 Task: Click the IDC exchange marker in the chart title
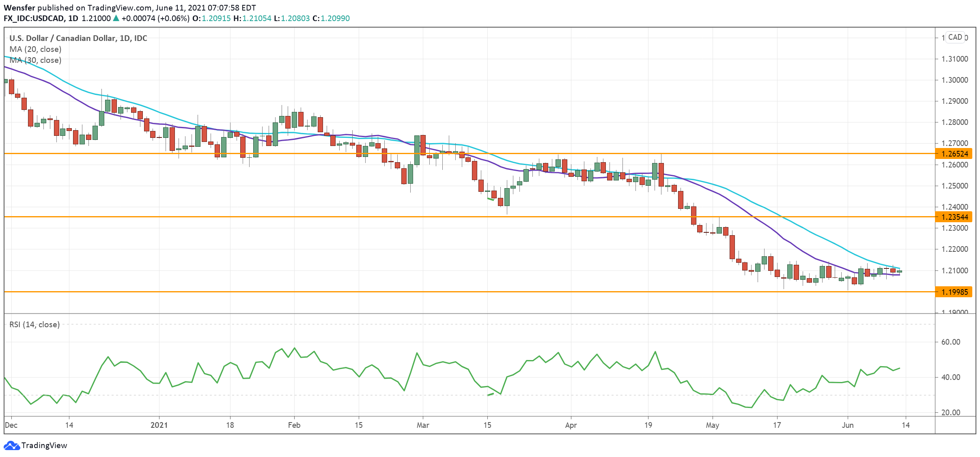pos(141,39)
